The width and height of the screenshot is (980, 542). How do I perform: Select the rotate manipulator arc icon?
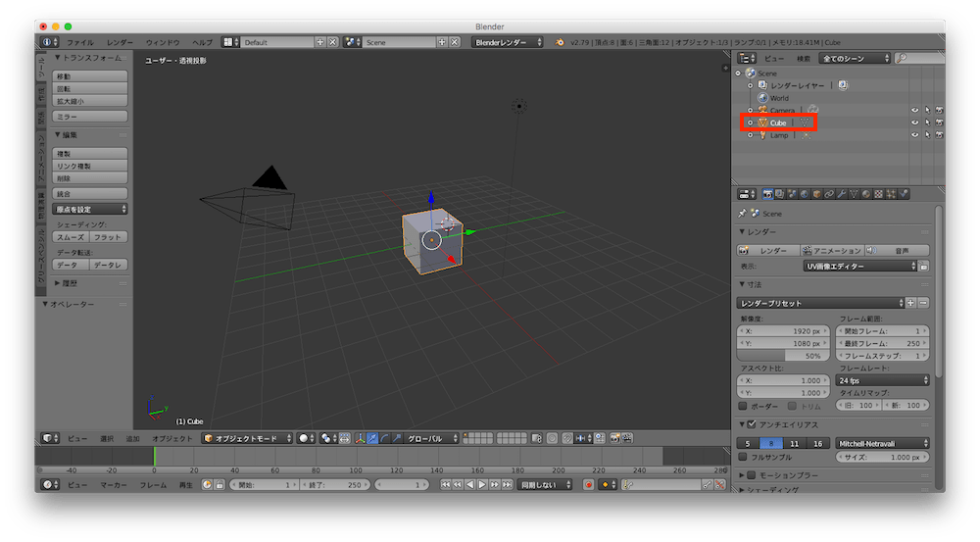[385, 438]
